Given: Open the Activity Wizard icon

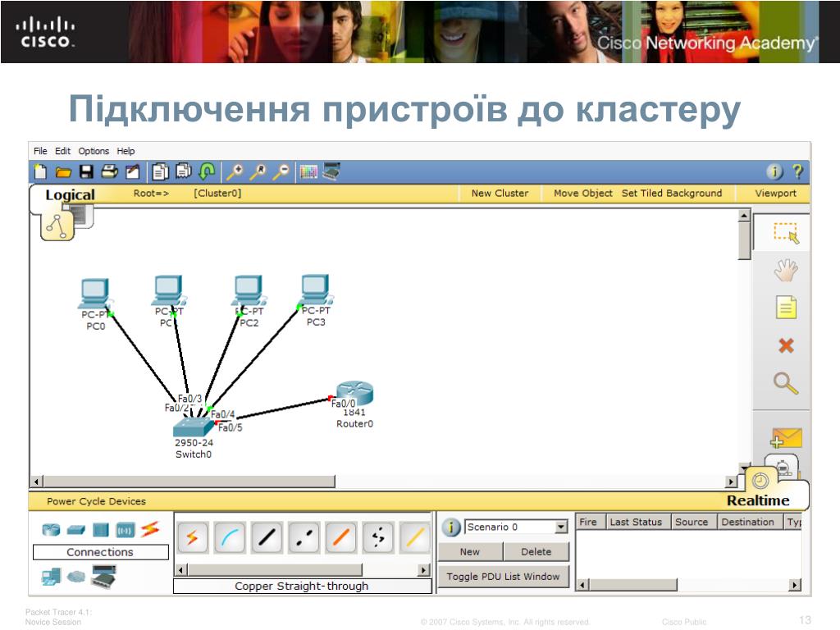Looking at the screenshot, I should (132, 171).
